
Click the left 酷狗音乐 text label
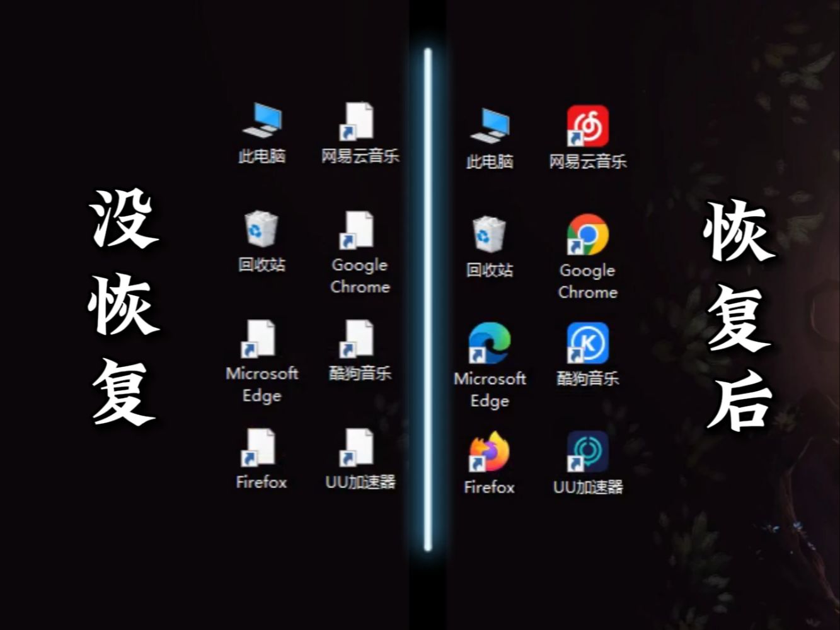pos(360,373)
